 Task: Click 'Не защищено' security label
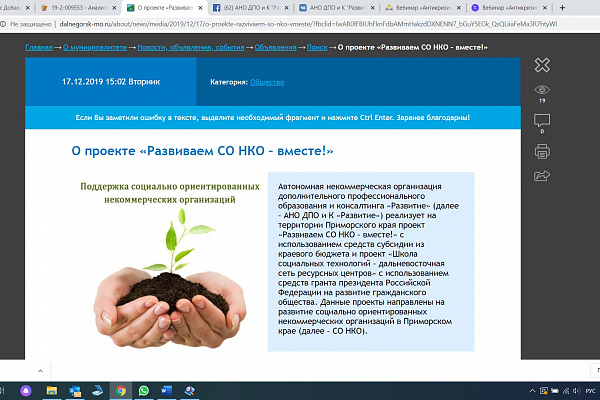click(x=31, y=24)
